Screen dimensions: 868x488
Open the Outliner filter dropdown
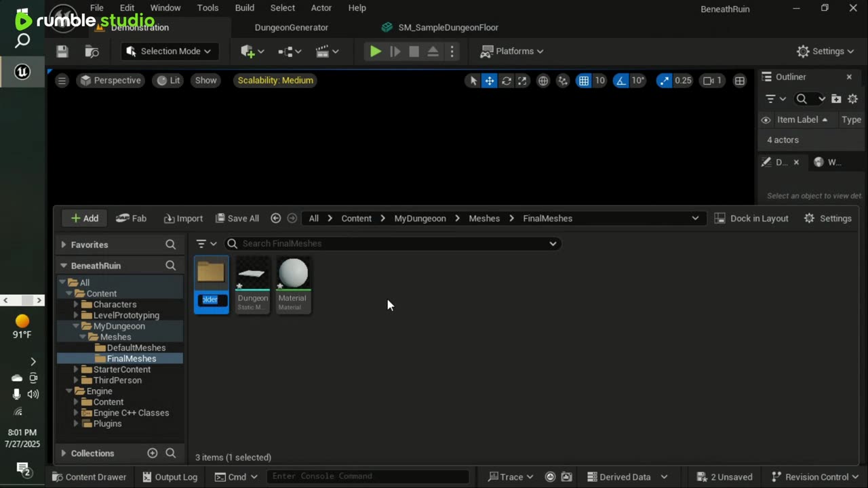[775, 99]
